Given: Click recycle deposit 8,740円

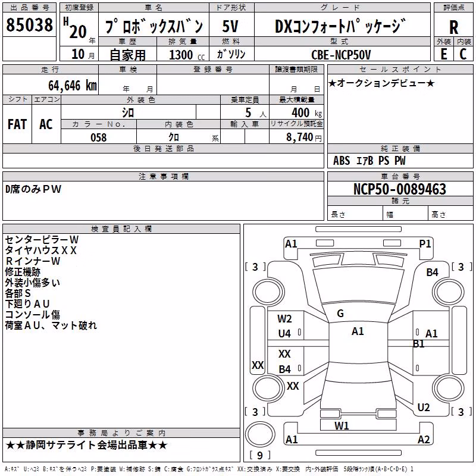Looking at the screenshot, I should 304,137.
